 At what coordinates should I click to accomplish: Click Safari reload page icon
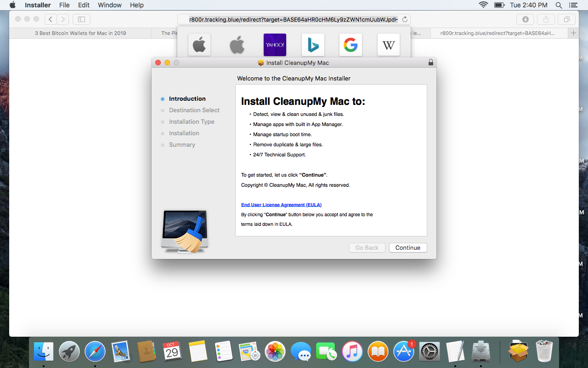(x=405, y=19)
